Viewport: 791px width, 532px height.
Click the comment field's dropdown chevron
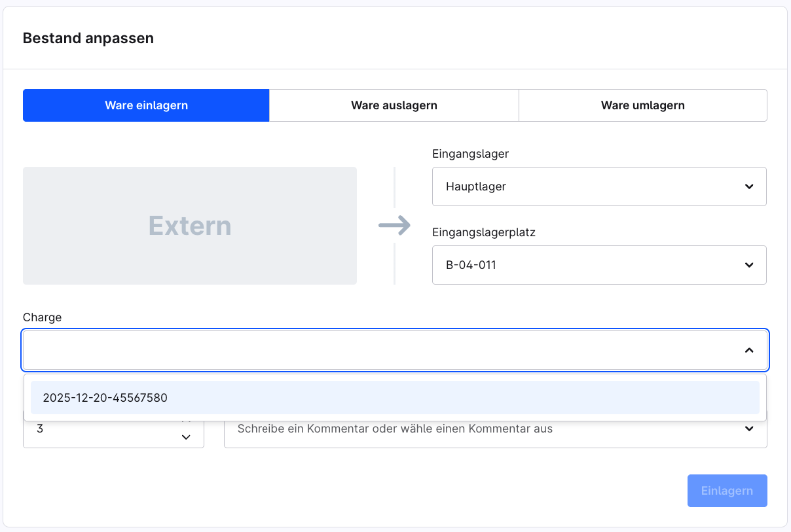pos(749,429)
